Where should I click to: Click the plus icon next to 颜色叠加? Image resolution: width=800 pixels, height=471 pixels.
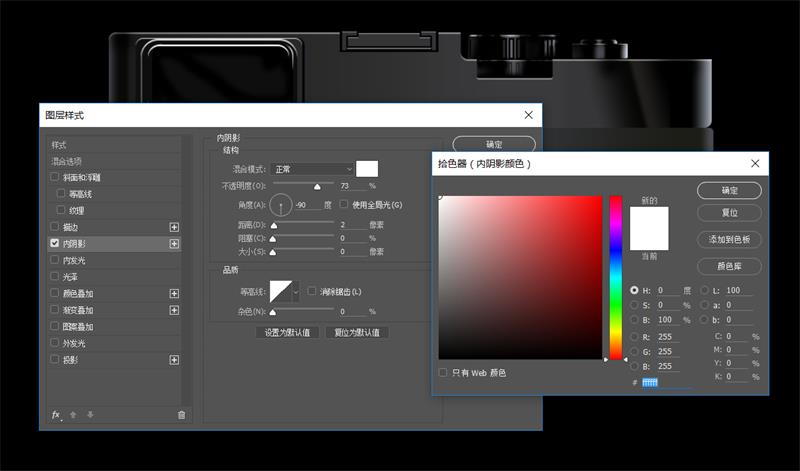tap(174, 293)
